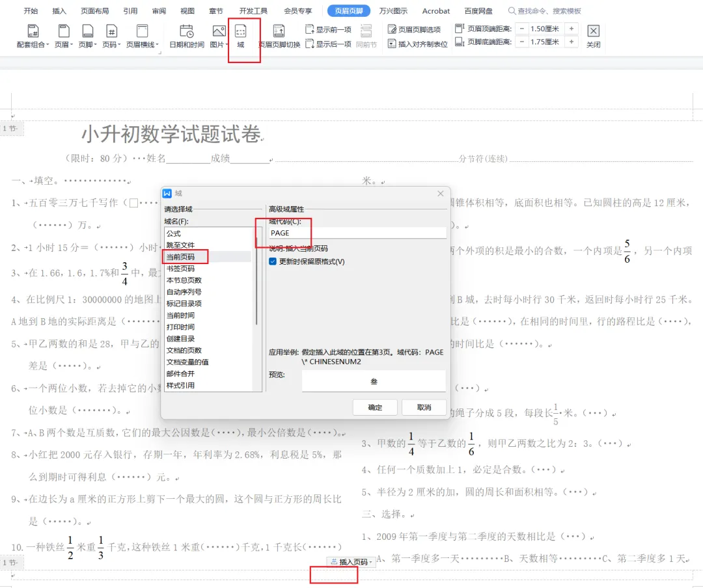Viewport: 703px width, 588px height.
Task: Switch to the 开发工具 tab
Action: (253, 11)
